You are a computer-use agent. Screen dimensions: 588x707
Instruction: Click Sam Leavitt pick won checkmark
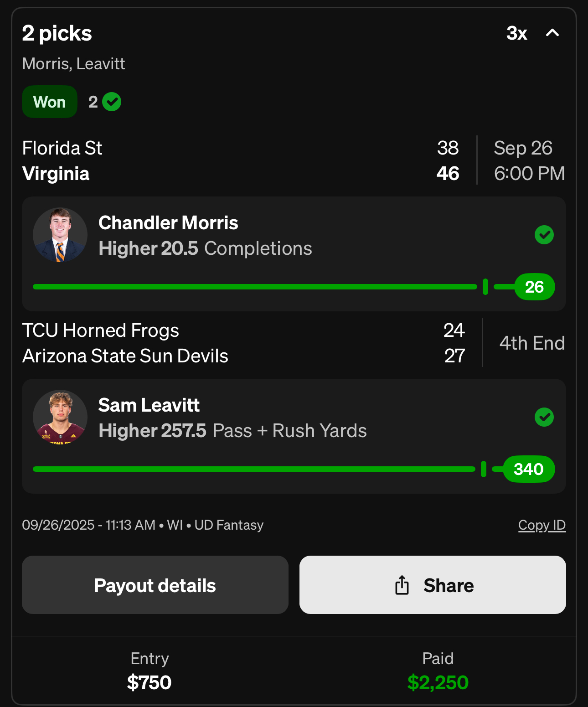coord(544,417)
